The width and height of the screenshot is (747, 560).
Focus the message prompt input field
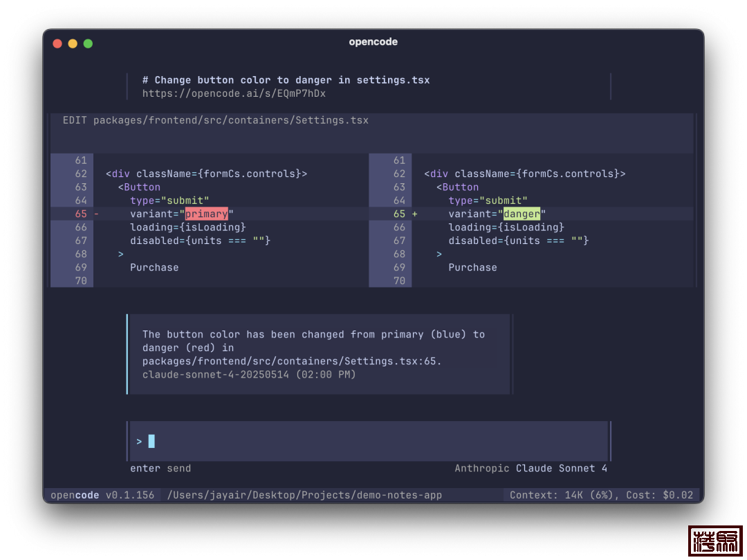(373, 441)
